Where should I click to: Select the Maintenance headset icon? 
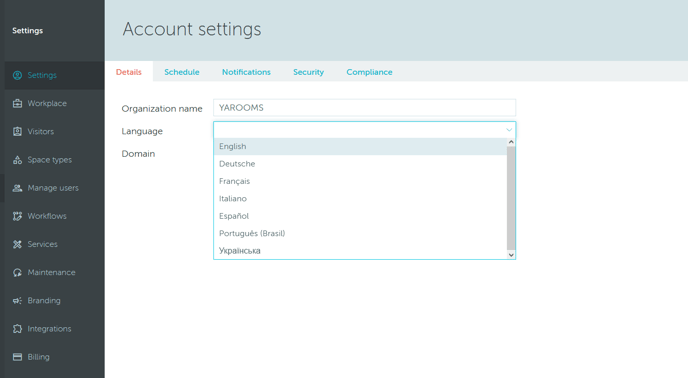17,273
